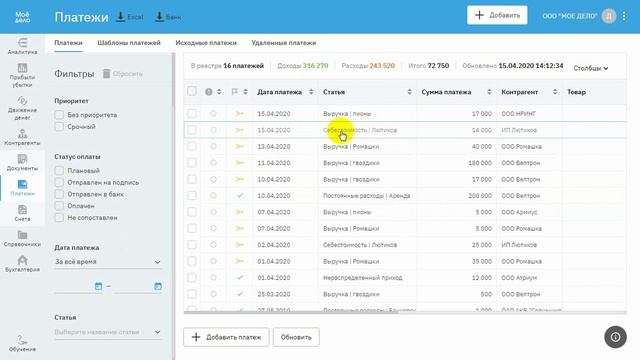
Task: Expand the Столбцы columns dropdown
Action: (591, 68)
